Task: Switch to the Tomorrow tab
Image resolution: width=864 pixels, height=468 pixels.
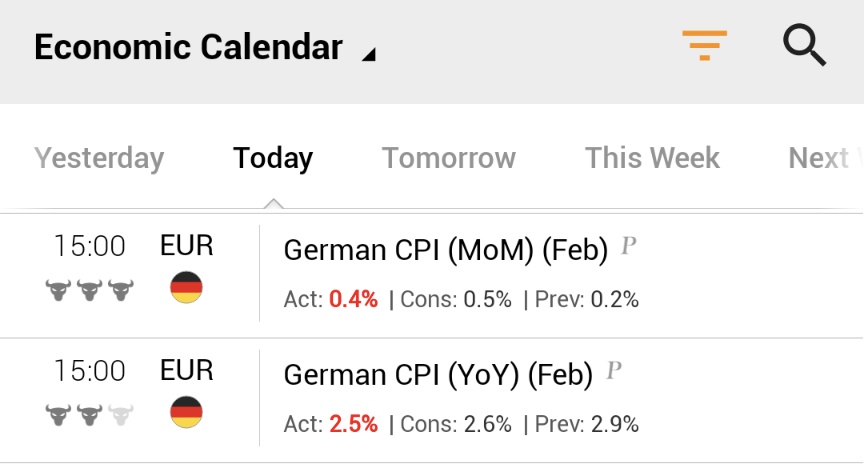Action: 449,158
